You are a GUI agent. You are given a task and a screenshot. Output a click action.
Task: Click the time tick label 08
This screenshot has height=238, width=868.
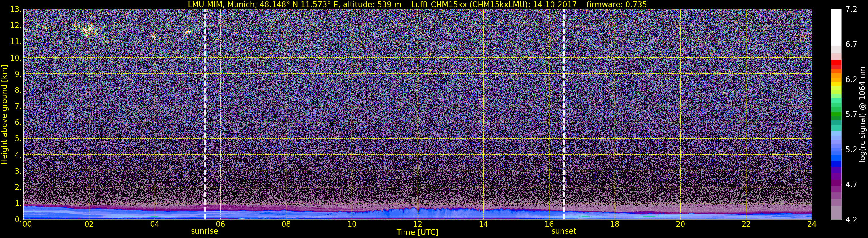[286, 224]
